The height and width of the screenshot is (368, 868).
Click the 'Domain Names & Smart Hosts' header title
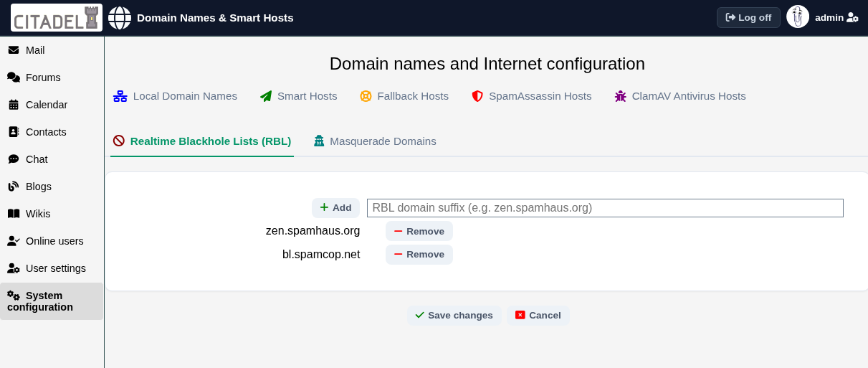(x=215, y=18)
